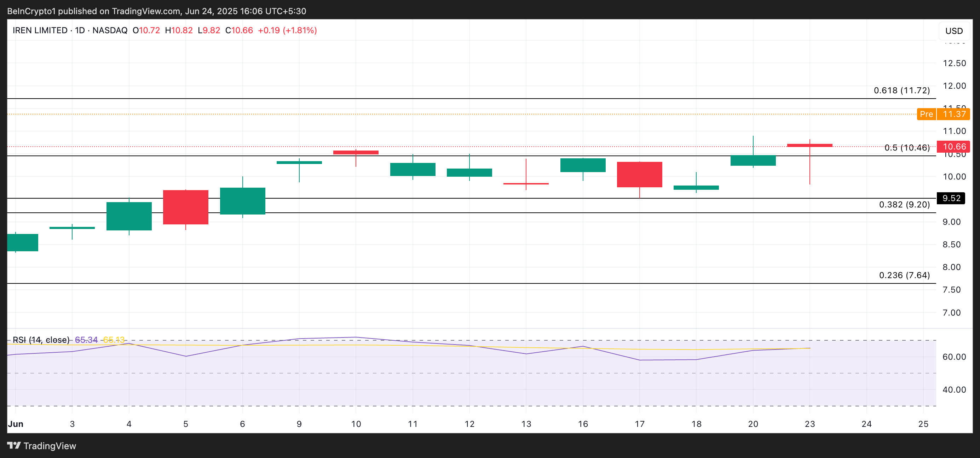The height and width of the screenshot is (458, 980).
Task: Select the 0.236 (7.64) Fibonacci level label
Action: point(904,275)
